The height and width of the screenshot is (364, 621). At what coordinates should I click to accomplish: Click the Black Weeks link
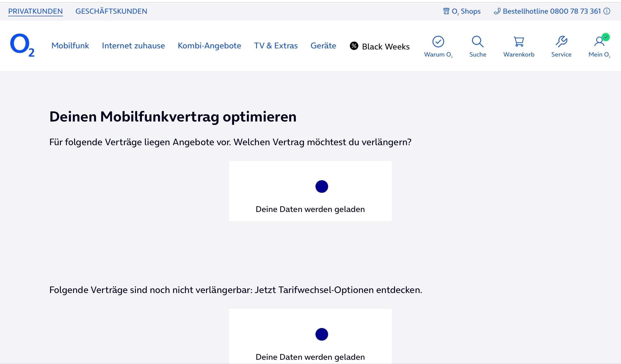point(386,47)
